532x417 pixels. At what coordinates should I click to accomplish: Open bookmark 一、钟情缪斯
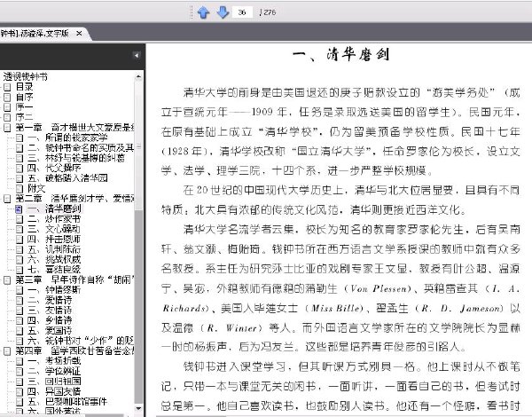54,290
